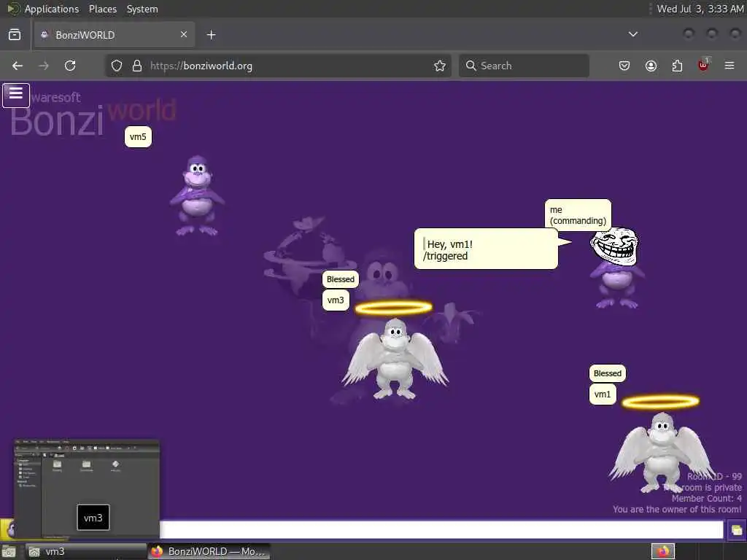Viewport: 747px width, 560px height.
Task: Open the BonziWORLD hamburger menu
Action: click(16, 96)
